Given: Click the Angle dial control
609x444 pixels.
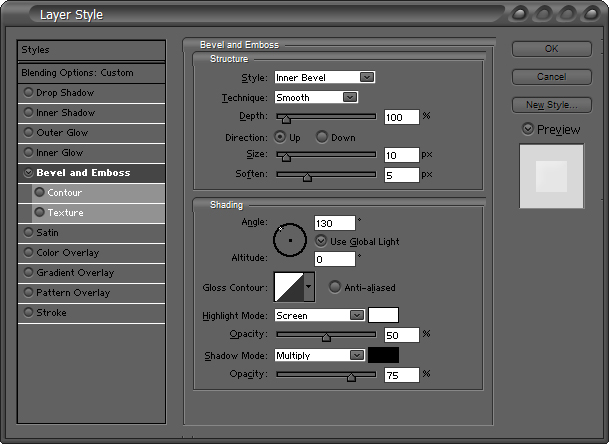Looking at the screenshot, I should tap(290, 240).
